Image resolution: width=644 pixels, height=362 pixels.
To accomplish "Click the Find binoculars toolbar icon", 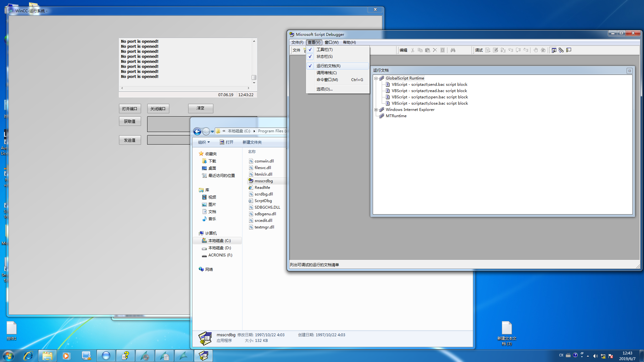I will point(453,50).
